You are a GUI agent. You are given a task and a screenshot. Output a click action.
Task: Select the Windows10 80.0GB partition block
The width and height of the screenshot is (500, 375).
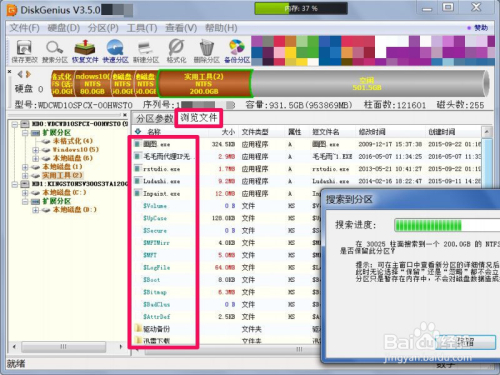click(x=92, y=84)
